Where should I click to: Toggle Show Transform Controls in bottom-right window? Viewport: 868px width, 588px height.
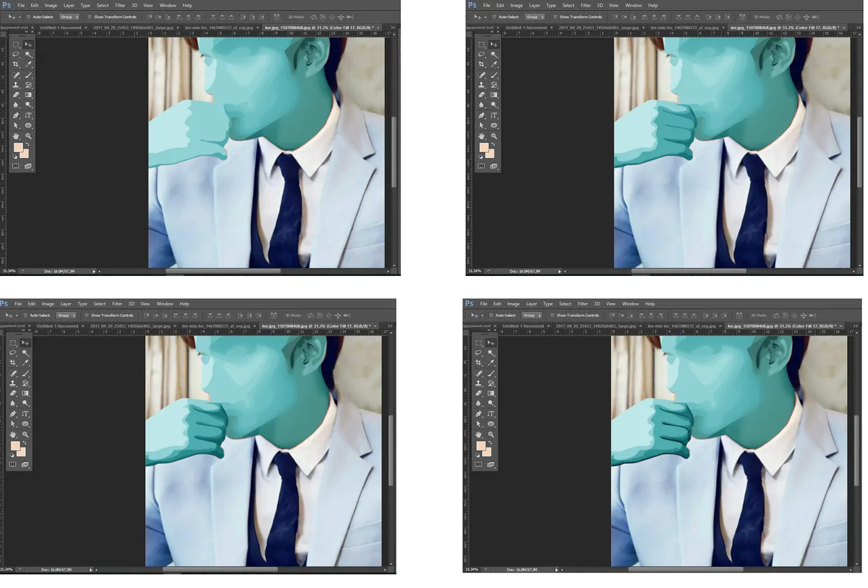(553, 315)
